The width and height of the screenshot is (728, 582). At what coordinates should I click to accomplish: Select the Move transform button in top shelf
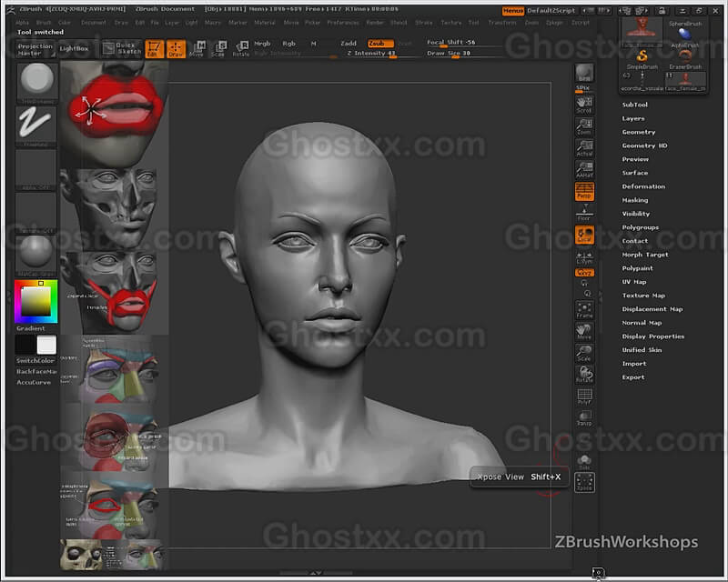coord(197,49)
